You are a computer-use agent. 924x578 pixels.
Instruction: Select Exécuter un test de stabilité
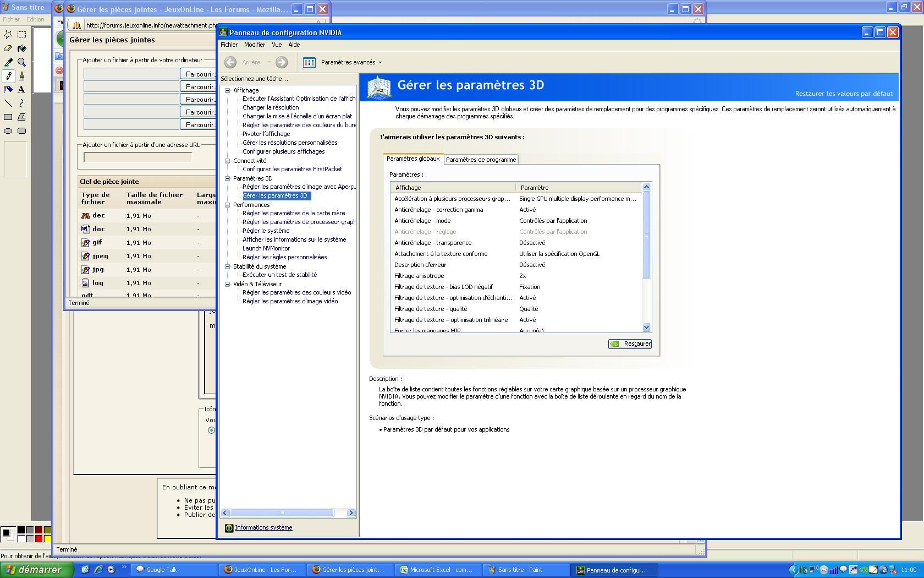279,275
